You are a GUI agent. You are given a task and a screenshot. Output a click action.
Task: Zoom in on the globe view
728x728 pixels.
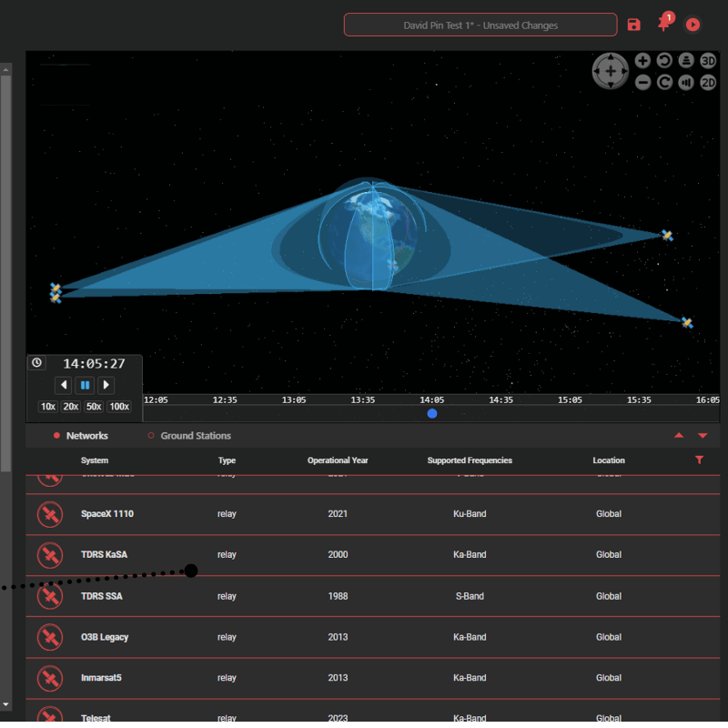(x=642, y=61)
